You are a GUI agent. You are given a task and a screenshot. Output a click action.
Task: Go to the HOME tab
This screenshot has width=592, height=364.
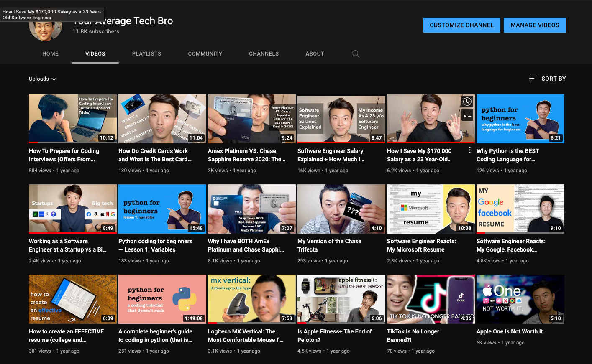click(x=50, y=54)
